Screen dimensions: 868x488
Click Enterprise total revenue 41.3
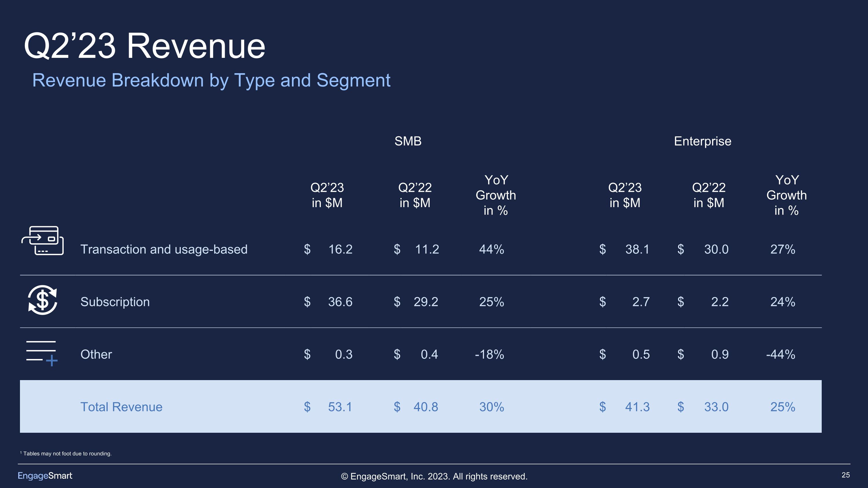(637, 407)
